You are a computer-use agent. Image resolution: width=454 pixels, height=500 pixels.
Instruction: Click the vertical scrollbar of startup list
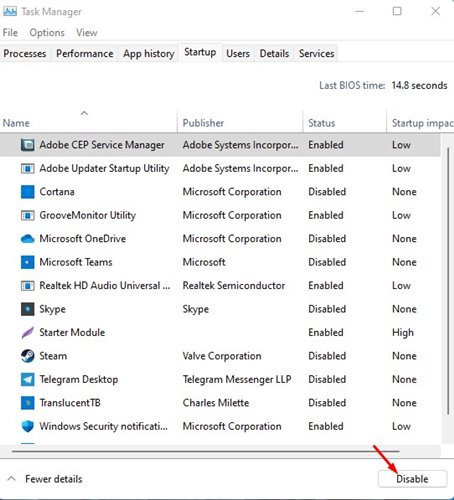(x=448, y=280)
